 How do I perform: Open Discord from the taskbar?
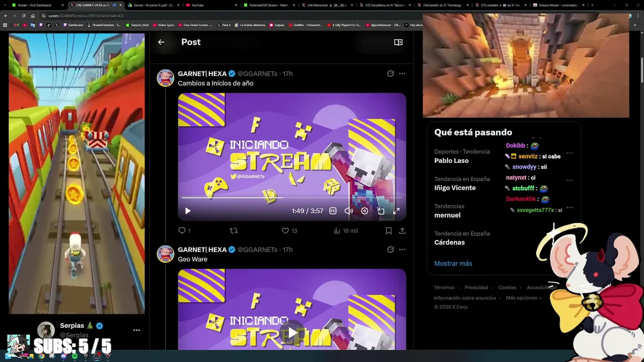click(63, 356)
